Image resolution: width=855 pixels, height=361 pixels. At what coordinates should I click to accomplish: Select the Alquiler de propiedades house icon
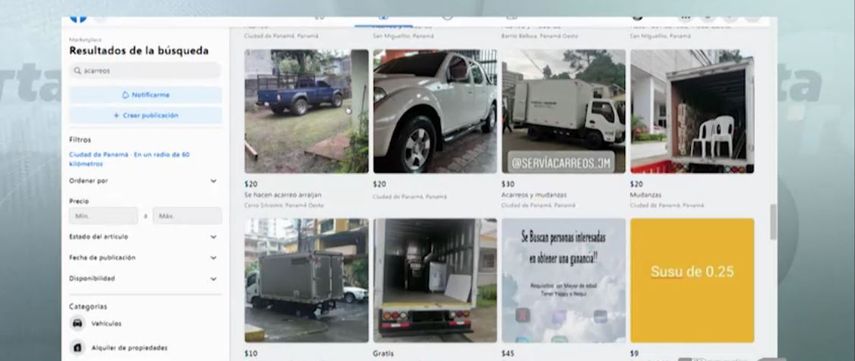coord(77,347)
